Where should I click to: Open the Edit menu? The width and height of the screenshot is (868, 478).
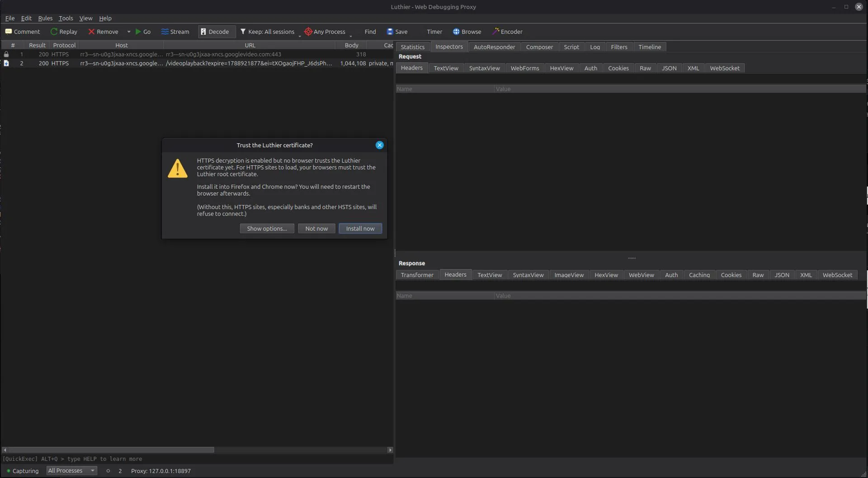click(26, 19)
